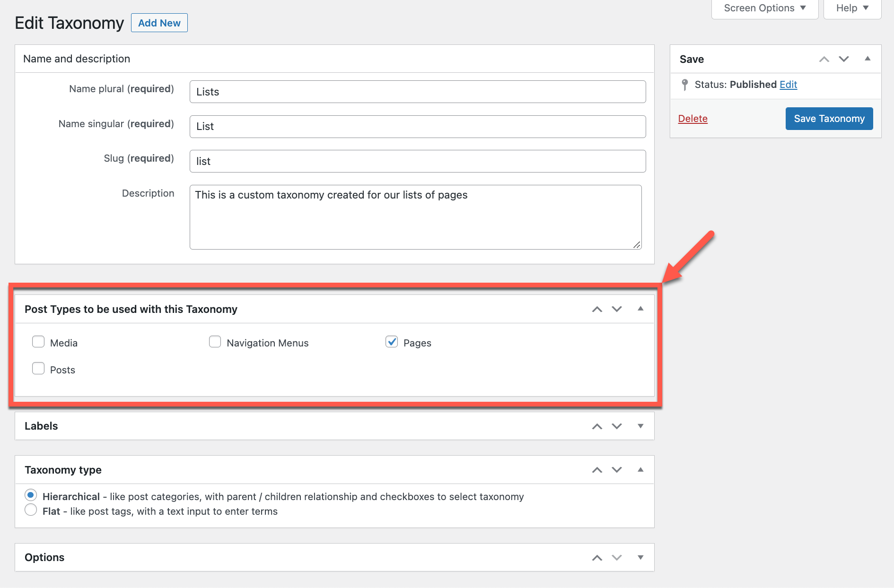The width and height of the screenshot is (894, 588).
Task: Enable the Media post type checkbox
Action: [x=38, y=342]
